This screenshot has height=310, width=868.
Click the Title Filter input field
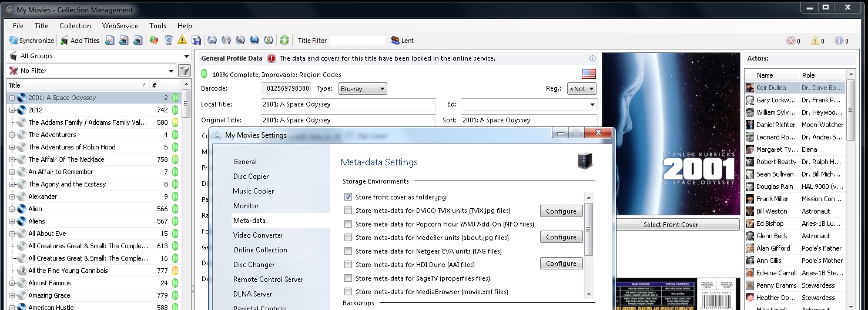(358, 41)
